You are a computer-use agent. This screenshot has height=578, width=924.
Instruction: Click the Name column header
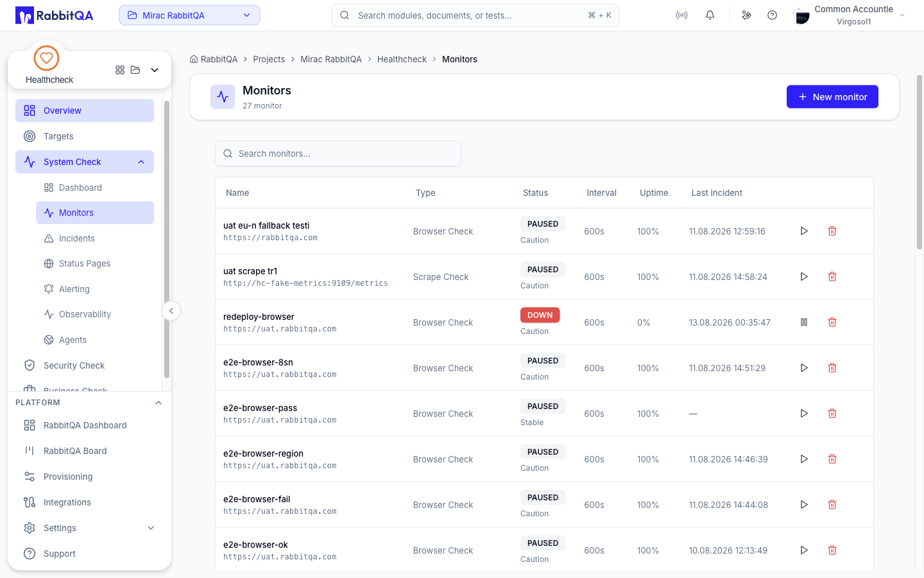237,193
